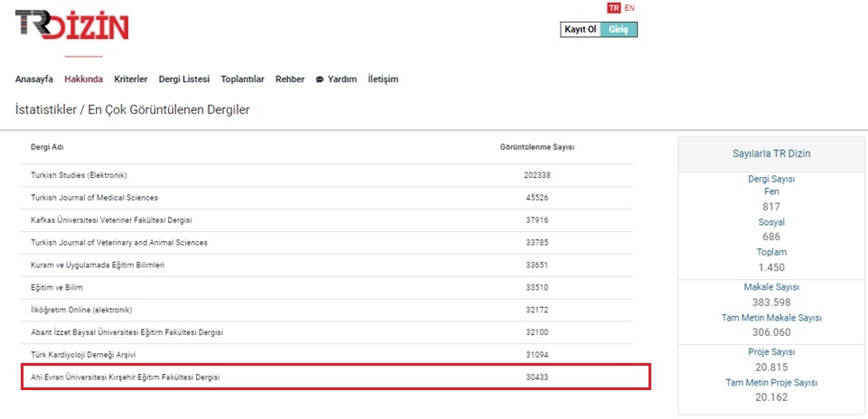This screenshot has width=868, height=419.
Task: Click view count 30433
Action: coord(537,377)
